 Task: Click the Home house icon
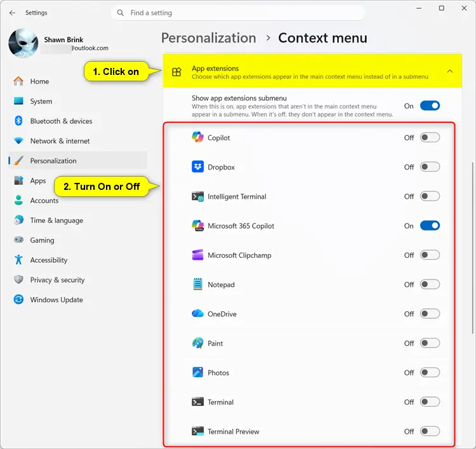(x=18, y=81)
